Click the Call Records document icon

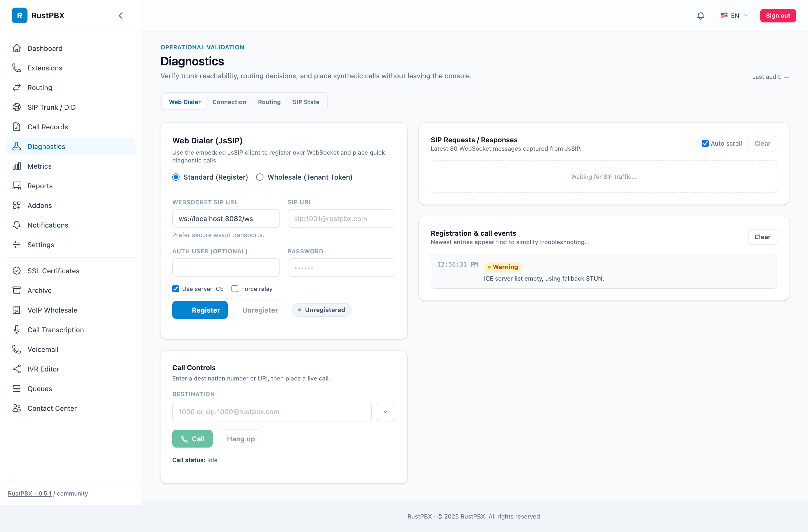click(17, 127)
